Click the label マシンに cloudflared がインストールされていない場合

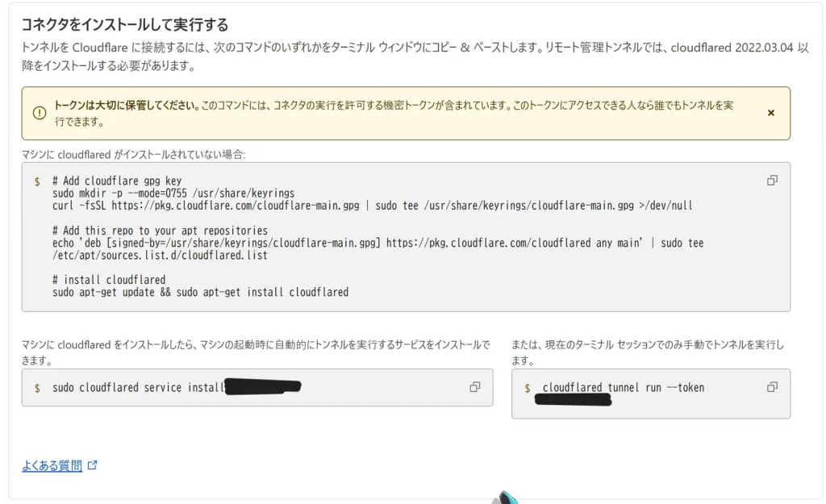pos(133,154)
